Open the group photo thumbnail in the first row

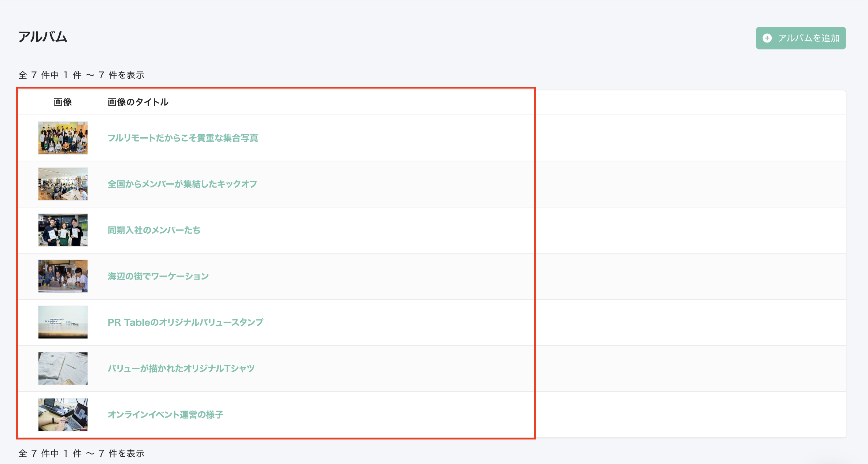63,138
